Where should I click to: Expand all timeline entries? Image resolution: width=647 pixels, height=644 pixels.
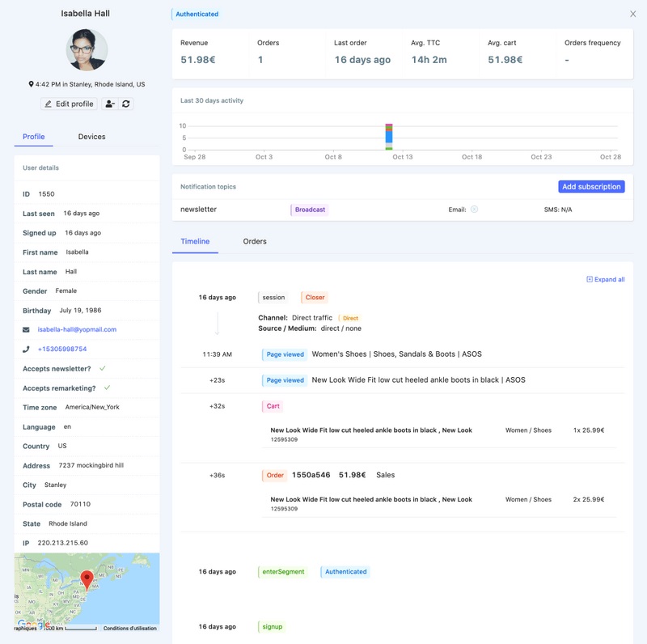(605, 279)
